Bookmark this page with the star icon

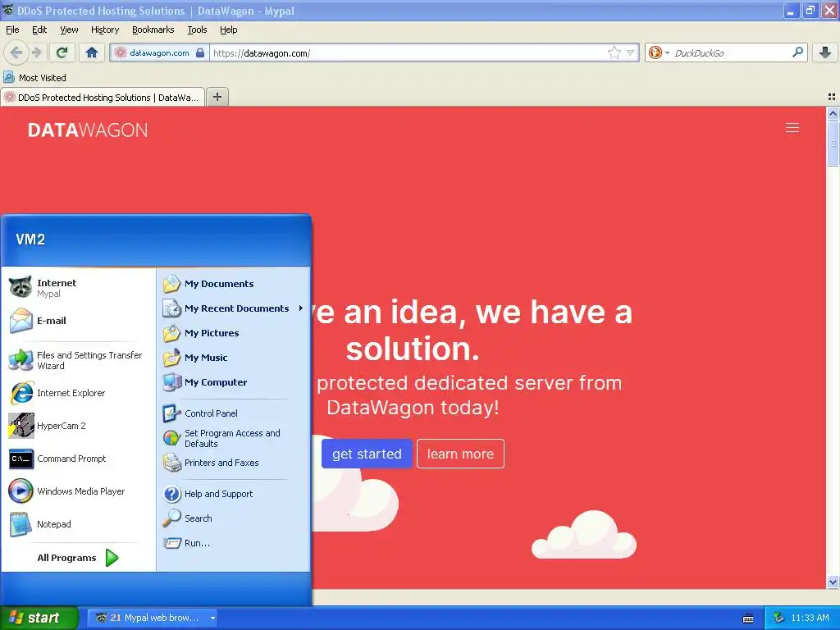(x=614, y=52)
